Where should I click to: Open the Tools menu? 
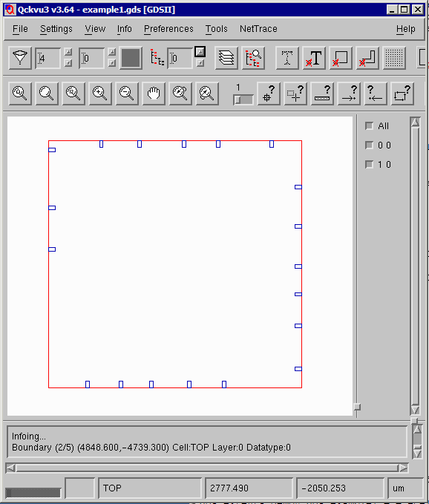217,29
